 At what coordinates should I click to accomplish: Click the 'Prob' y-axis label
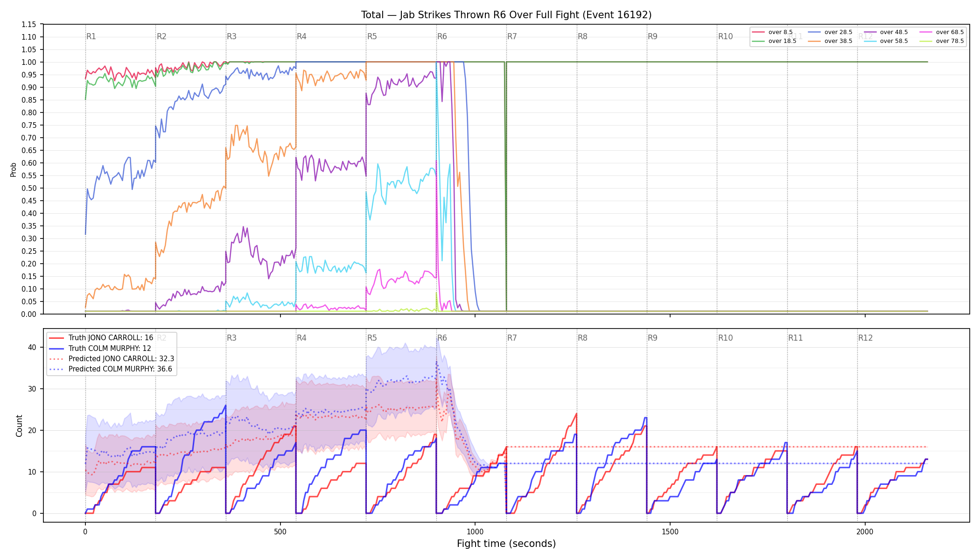pyautogui.click(x=13, y=169)
